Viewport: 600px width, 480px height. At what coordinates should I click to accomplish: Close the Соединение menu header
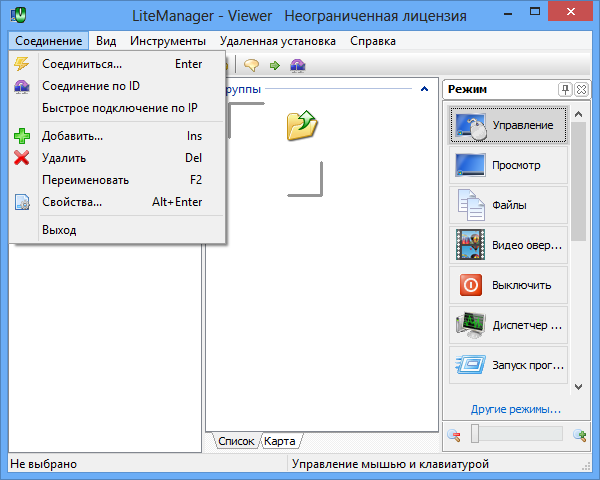[49, 41]
